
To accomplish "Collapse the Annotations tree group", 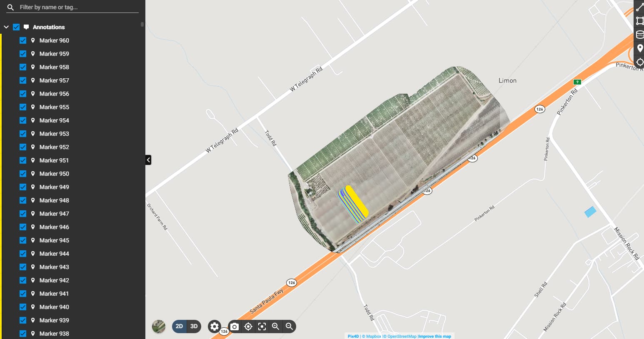I will pos(6,27).
